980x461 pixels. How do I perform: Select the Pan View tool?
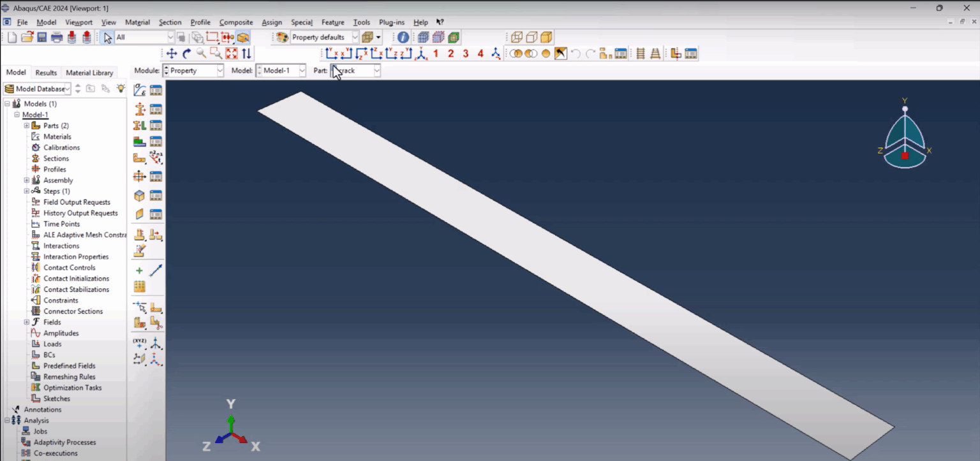pyautogui.click(x=173, y=54)
